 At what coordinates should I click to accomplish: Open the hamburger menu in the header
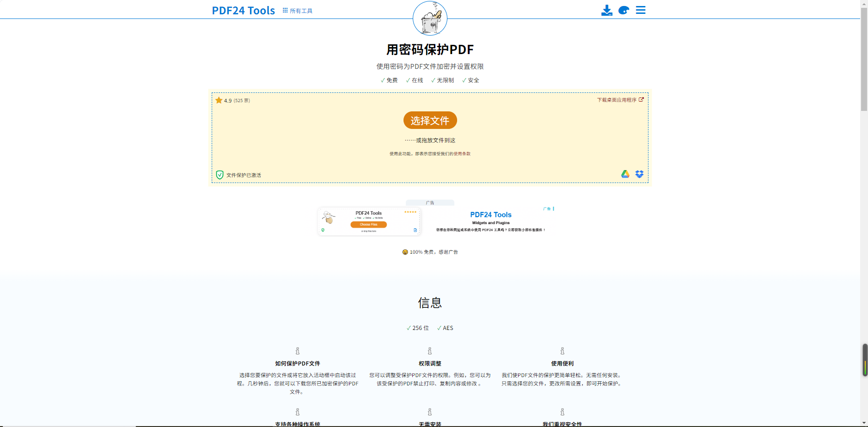641,10
